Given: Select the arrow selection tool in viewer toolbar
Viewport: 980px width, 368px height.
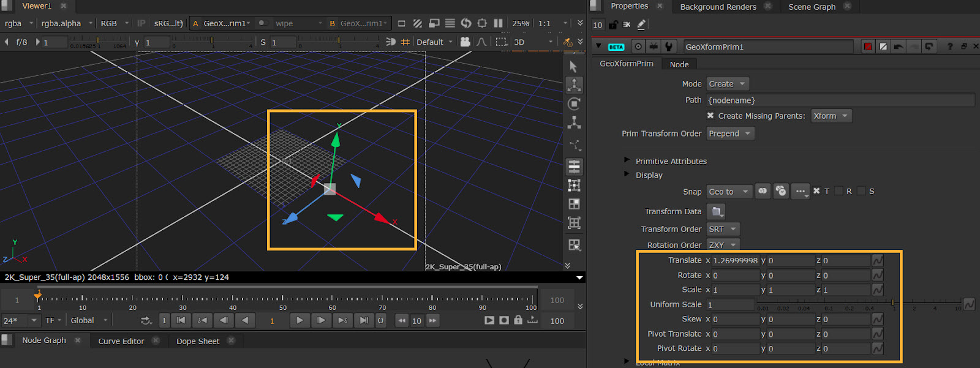Looking at the screenshot, I should [x=573, y=66].
